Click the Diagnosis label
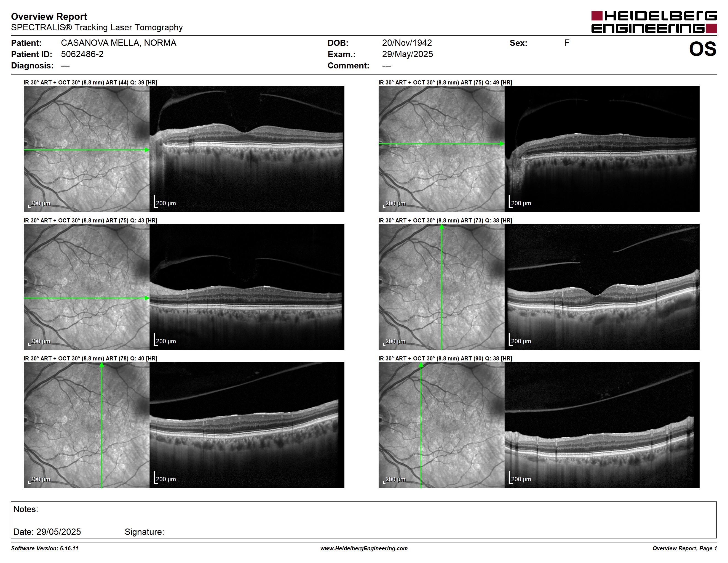 pyautogui.click(x=32, y=65)
